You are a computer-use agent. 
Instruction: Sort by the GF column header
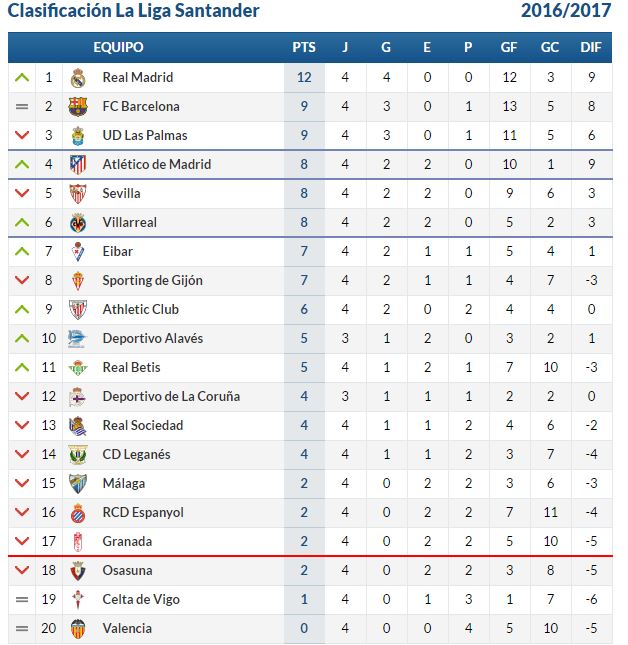509,47
